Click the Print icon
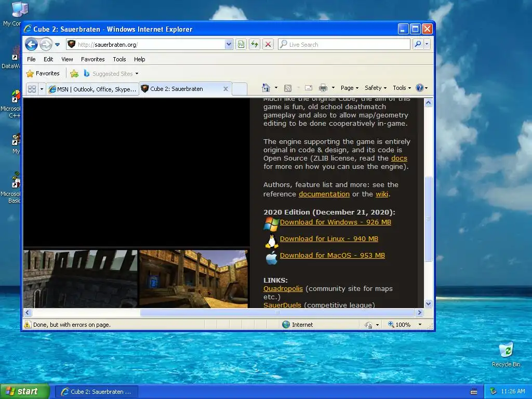The image size is (532, 399). click(323, 88)
